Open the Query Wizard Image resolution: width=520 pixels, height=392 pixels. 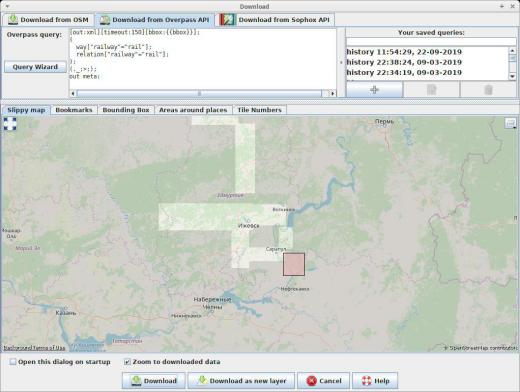click(35, 67)
